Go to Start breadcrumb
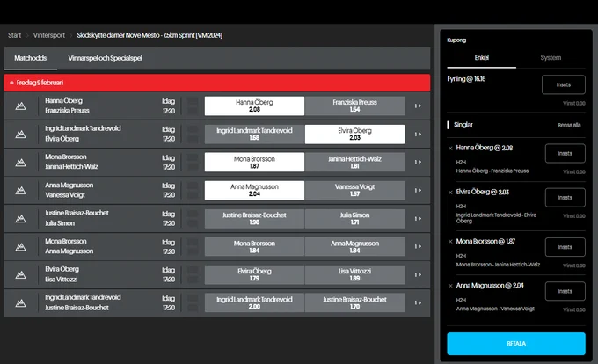The image size is (598, 364). point(14,35)
